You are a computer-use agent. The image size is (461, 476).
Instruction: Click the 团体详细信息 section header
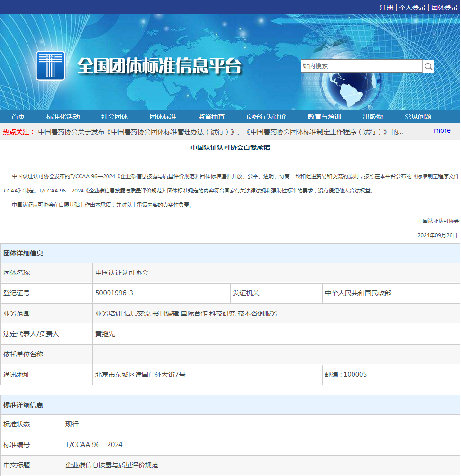point(230,253)
